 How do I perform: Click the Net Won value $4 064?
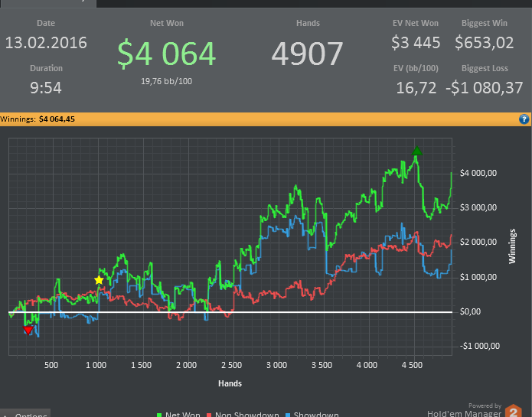[x=167, y=54]
